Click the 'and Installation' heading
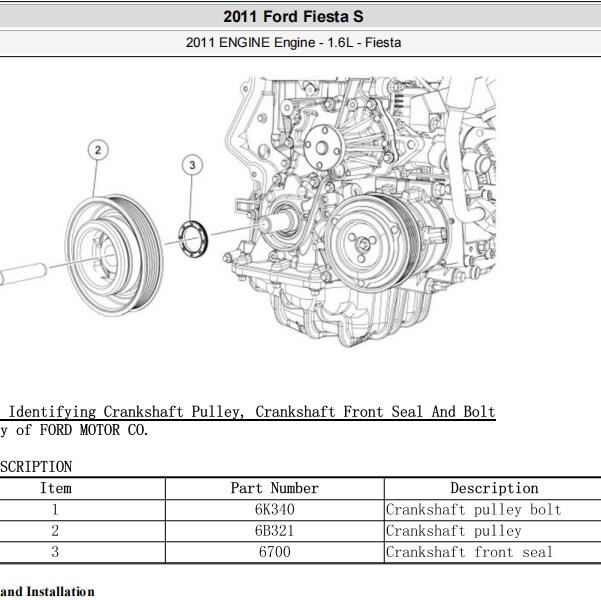 (x=47, y=592)
